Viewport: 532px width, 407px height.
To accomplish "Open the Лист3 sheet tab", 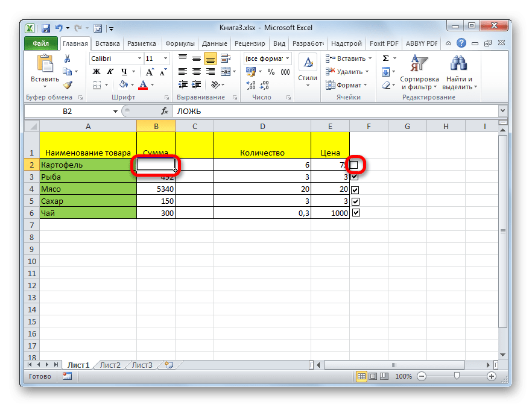I will coord(142,365).
